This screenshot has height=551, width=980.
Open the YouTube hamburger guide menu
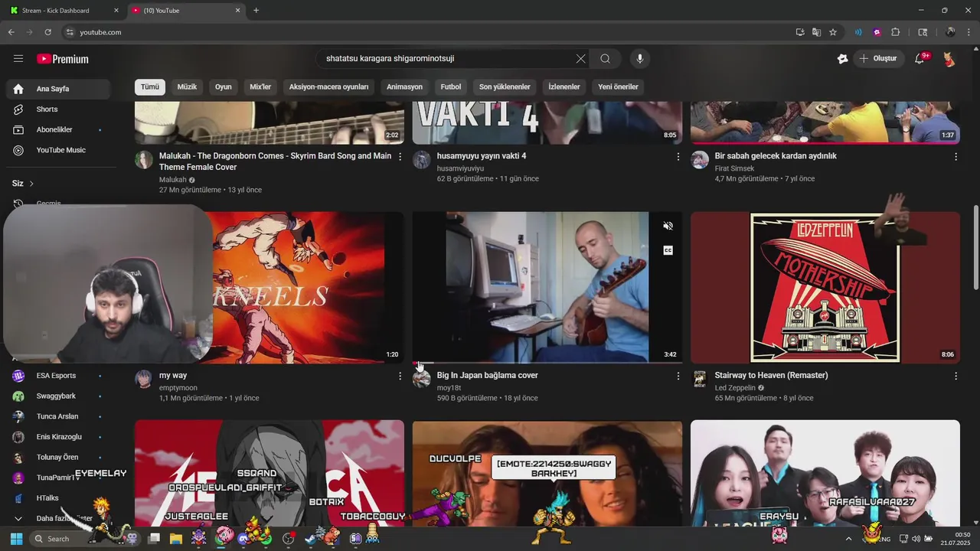(18, 58)
